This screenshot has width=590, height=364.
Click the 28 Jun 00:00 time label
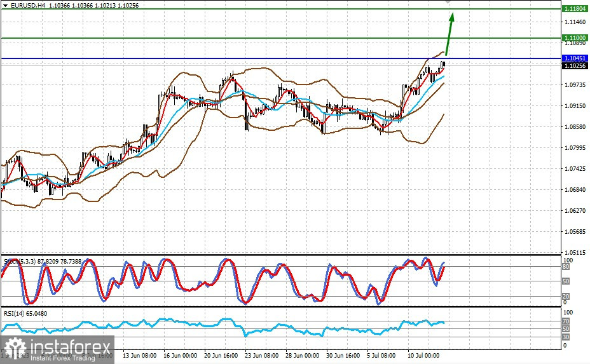[x=302, y=355]
